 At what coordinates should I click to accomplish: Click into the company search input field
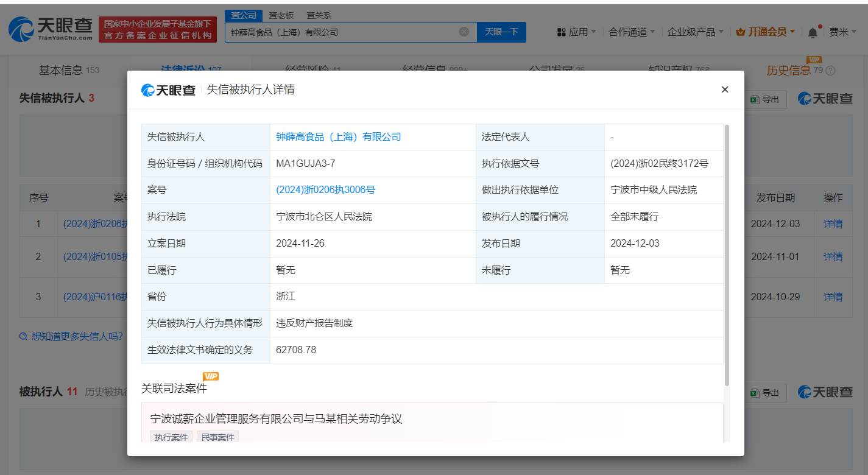341,32
